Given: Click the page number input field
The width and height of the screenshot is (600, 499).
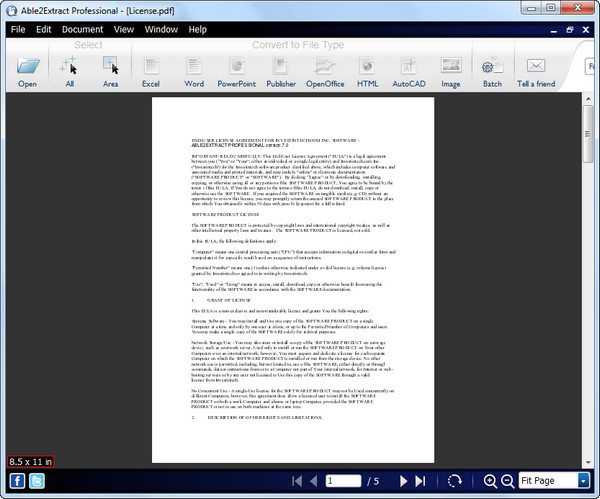Looking at the screenshot, I should 344,481.
